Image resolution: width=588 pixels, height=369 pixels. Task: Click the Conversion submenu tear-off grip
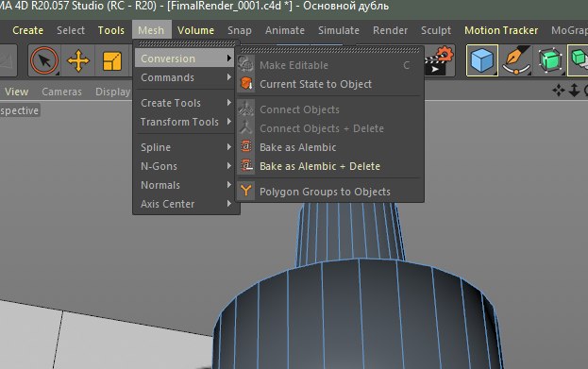click(330, 50)
